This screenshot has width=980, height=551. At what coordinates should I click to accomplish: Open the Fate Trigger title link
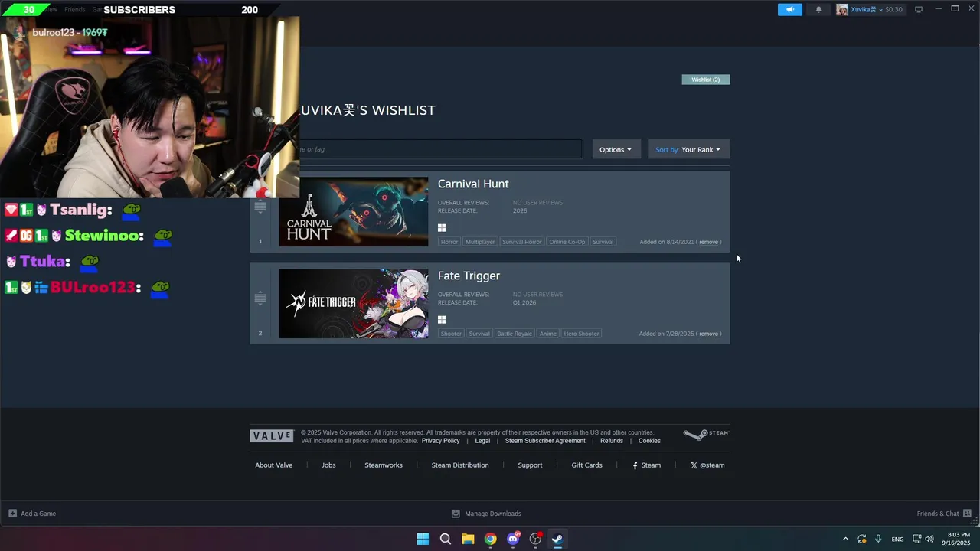(x=469, y=275)
